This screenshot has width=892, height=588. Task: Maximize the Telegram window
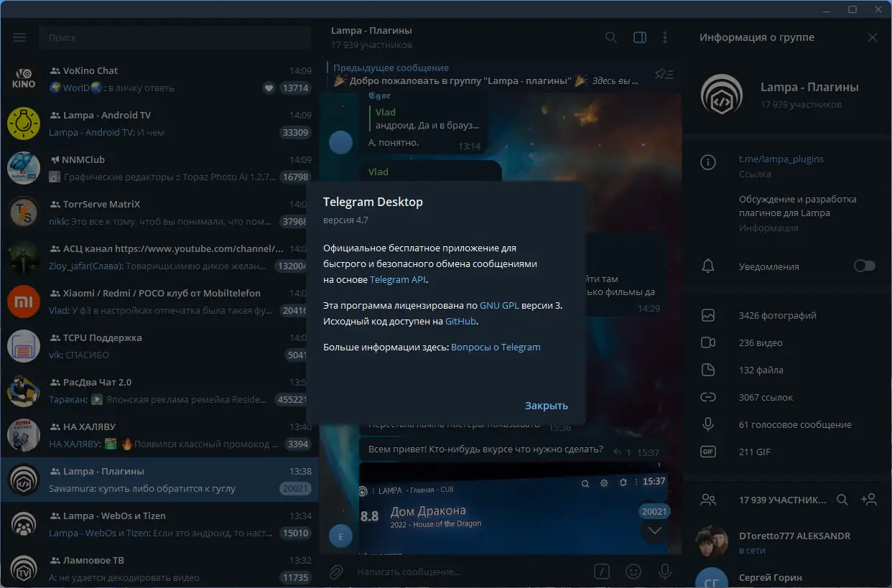click(x=852, y=9)
